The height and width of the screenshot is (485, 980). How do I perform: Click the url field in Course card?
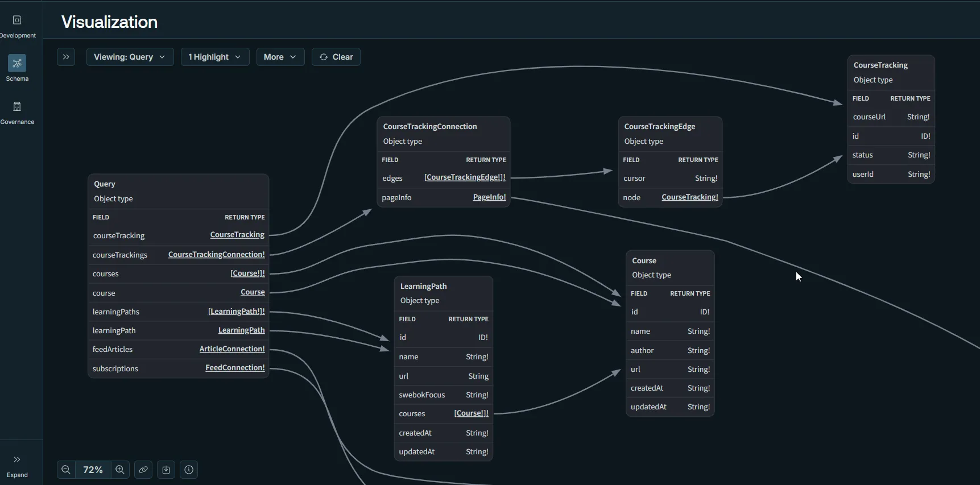pos(670,369)
